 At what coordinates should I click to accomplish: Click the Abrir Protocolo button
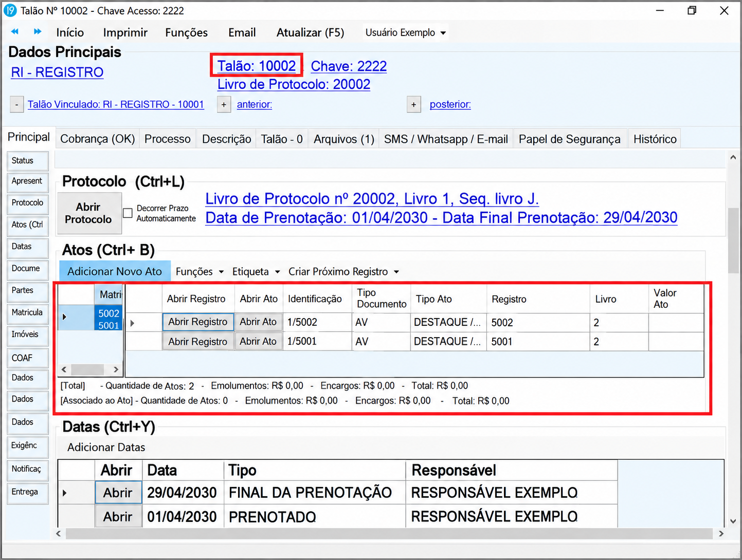[89, 213]
